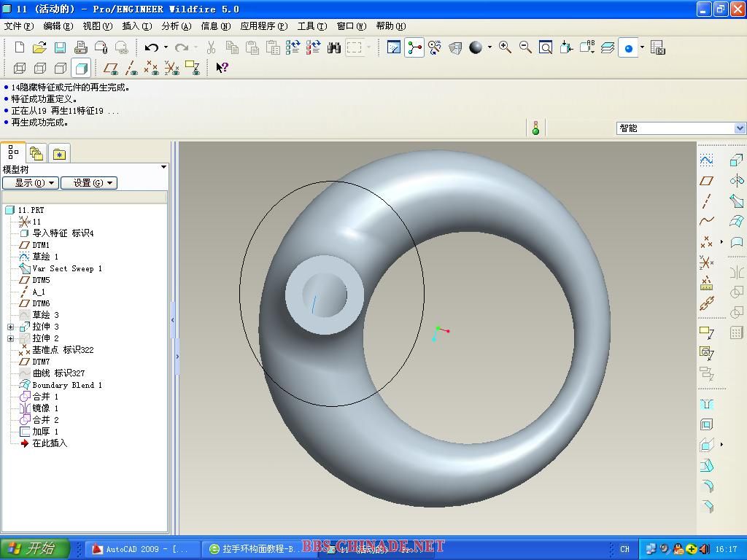Open the 智能 selection filter dropdown
Screen dimensions: 747x560
tap(740, 128)
